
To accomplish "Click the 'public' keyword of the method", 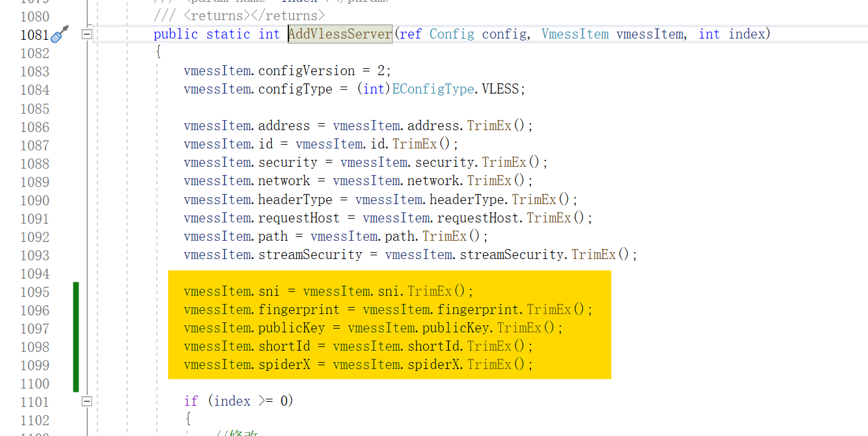I will pos(176,34).
